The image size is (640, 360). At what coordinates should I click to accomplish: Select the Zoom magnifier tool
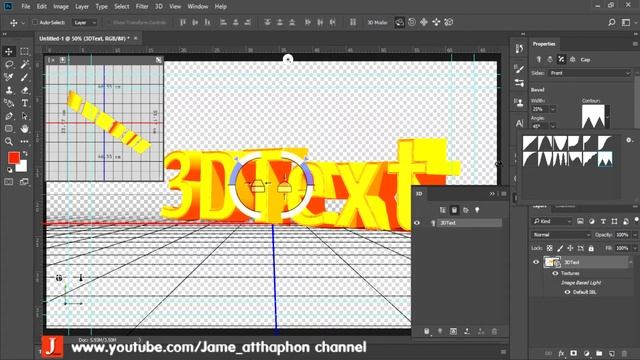(x=9, y=142)
